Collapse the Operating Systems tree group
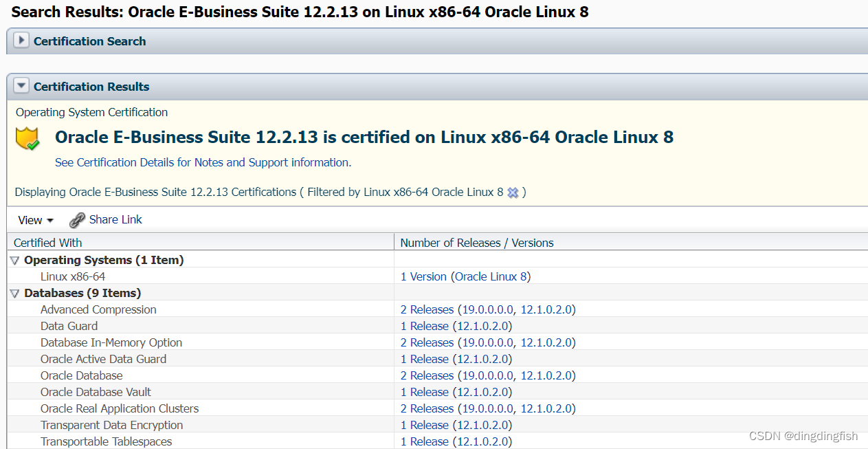 point(14,261)
